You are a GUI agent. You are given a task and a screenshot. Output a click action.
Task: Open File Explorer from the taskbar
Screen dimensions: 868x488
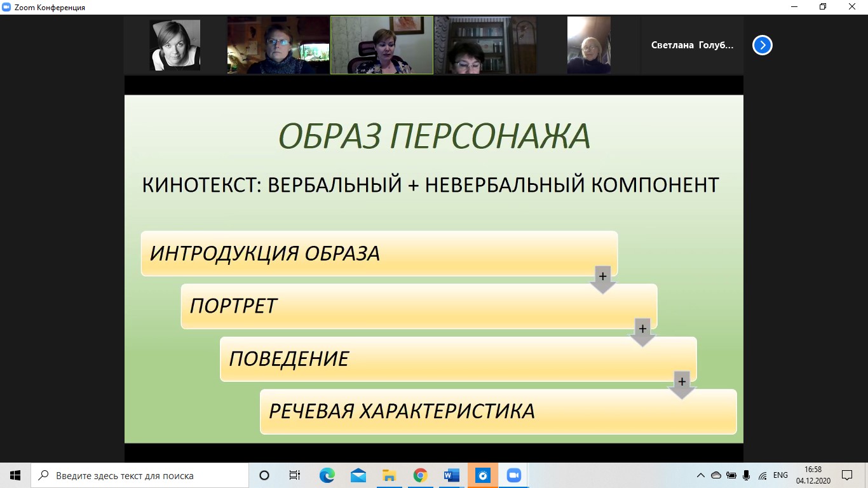pyautogui.click(x=389, y=475)
